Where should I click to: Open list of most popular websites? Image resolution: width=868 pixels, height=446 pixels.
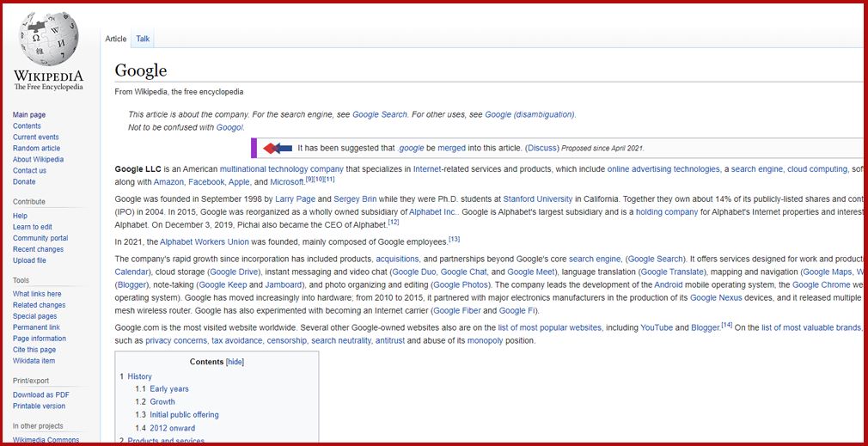coord(550,327)
